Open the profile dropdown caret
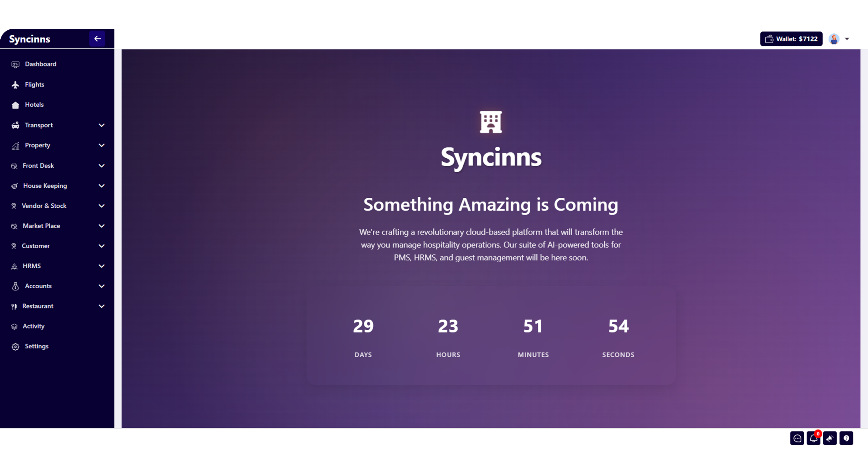This screenshot has width=868, height=476. pyautogui.click(x=847, y=39)
